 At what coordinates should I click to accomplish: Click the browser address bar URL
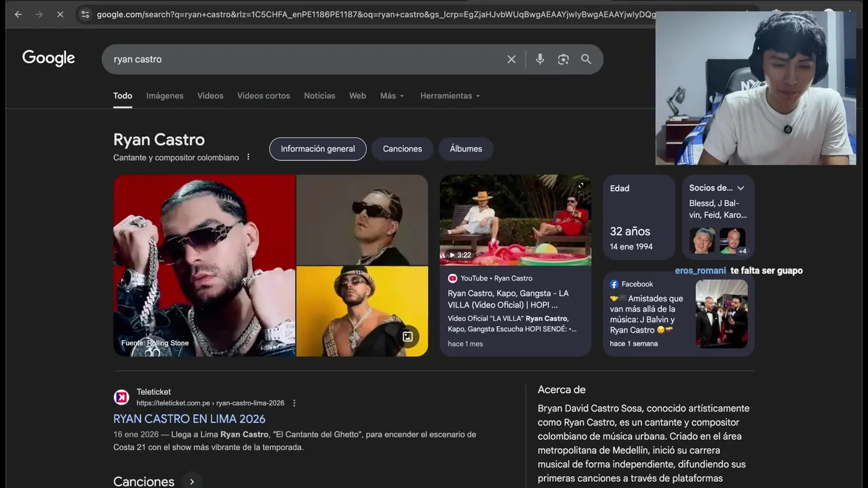click(376, 14)
